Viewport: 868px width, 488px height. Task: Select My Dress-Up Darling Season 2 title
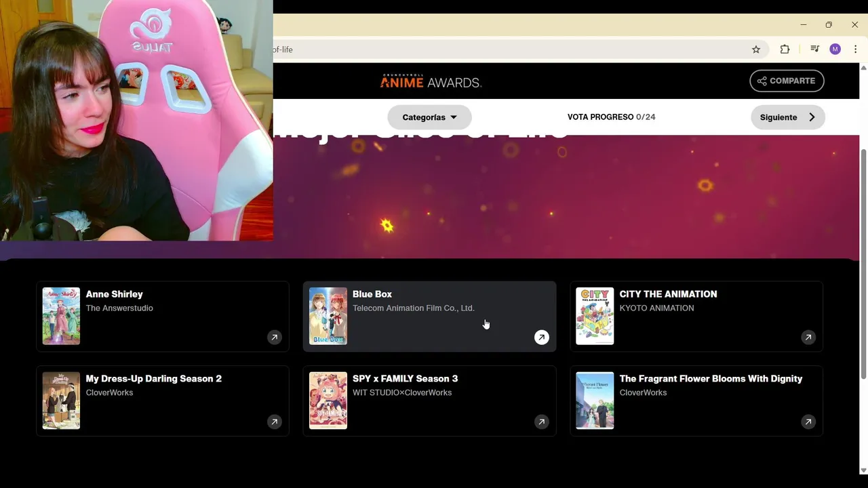click(x=153, y=379)
